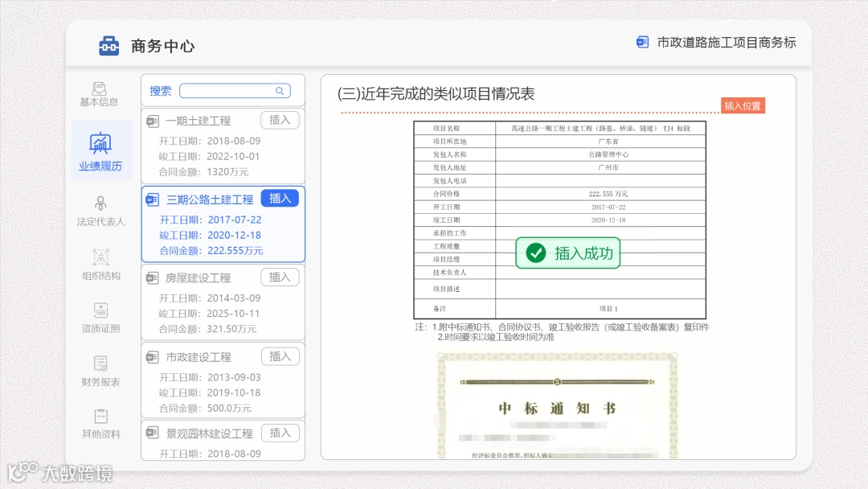Select the 一期土建工程 title
This screenshot has width=868, height=489.
(199, 121)
